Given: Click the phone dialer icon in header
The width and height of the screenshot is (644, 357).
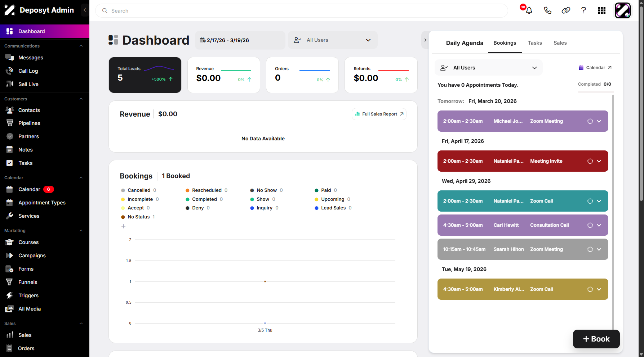Looking at the screenshot, I should 547,10.
